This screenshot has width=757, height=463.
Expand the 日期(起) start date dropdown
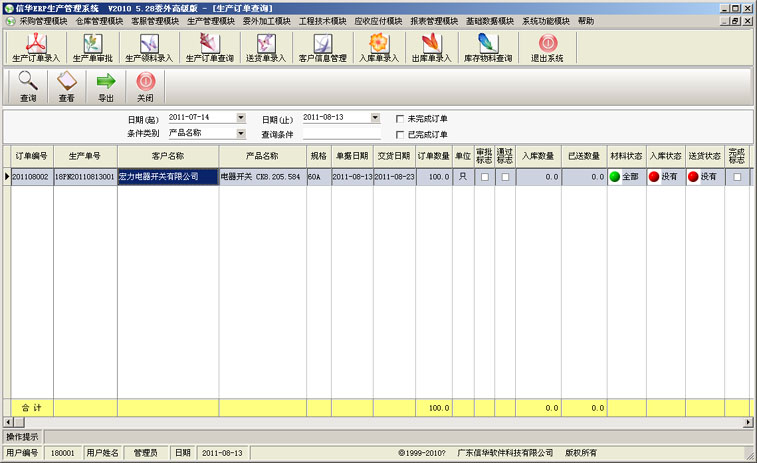click(x=240, y=118)
